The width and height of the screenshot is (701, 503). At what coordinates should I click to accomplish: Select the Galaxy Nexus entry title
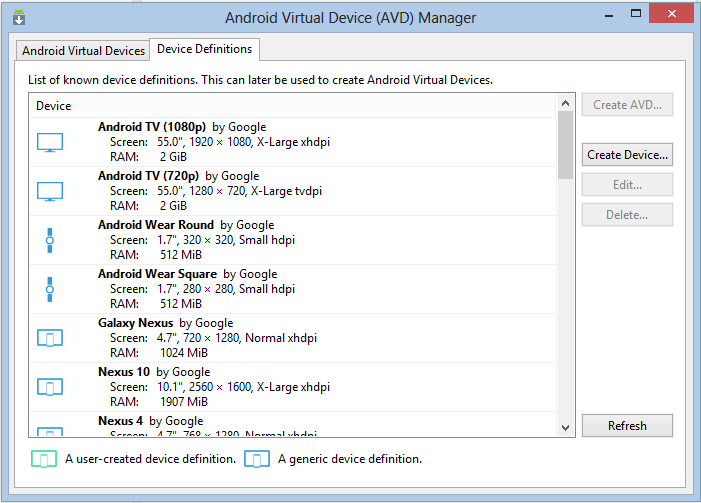(135, 323)
